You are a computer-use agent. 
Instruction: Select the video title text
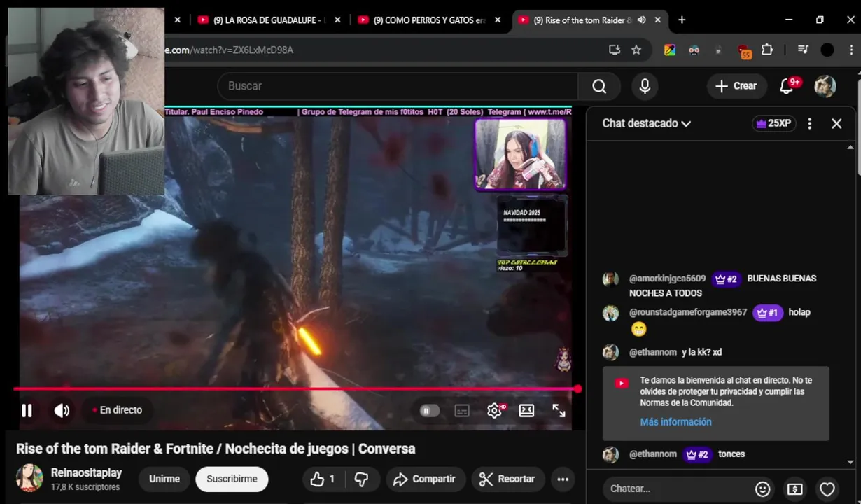click(x=216, y=449)
